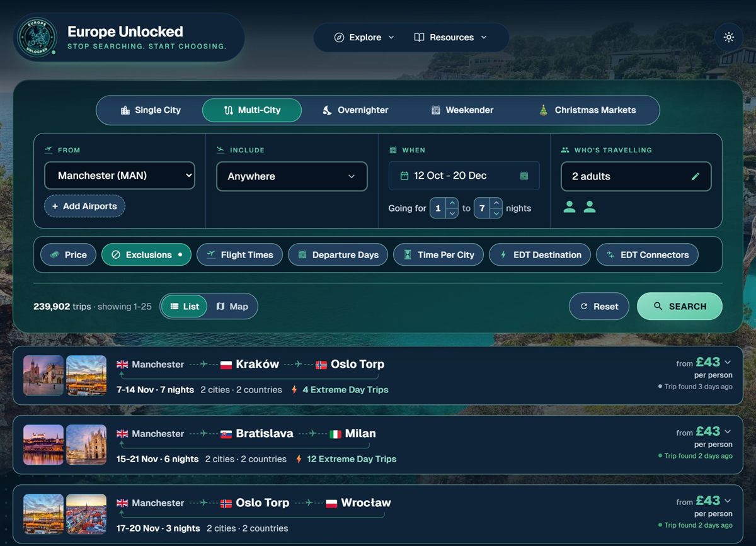Click the Reset button
The image size is (756, 546).
[599, 306]
